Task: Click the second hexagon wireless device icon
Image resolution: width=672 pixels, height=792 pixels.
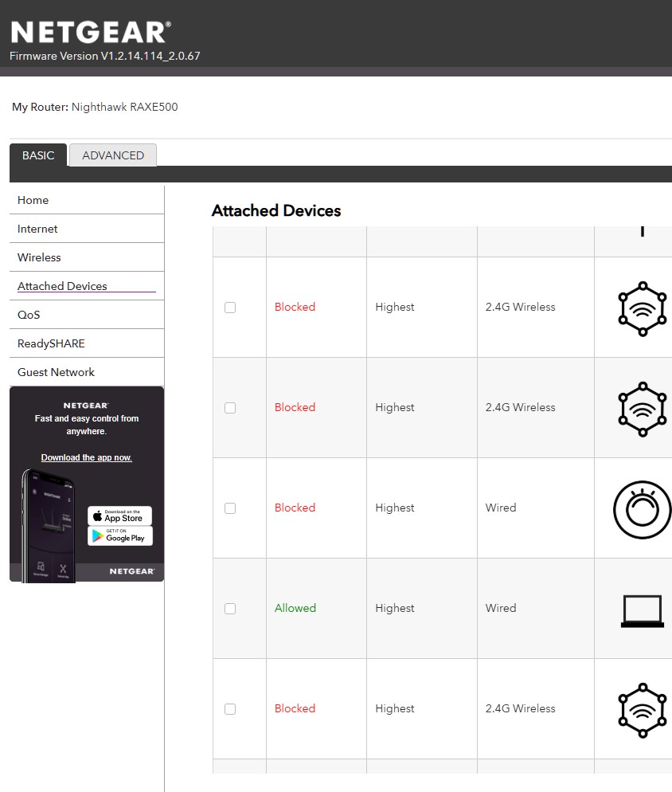Action: (642, 409)
